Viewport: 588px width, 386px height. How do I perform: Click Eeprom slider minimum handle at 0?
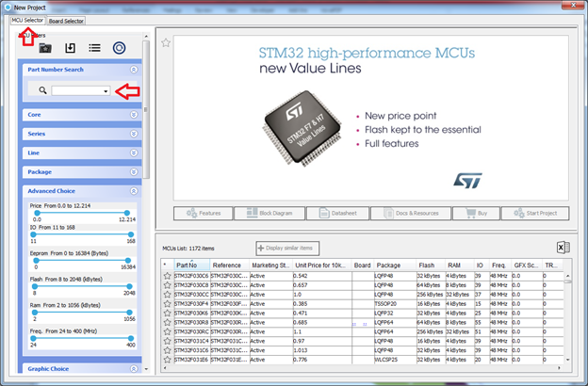[x=36, y=260]
